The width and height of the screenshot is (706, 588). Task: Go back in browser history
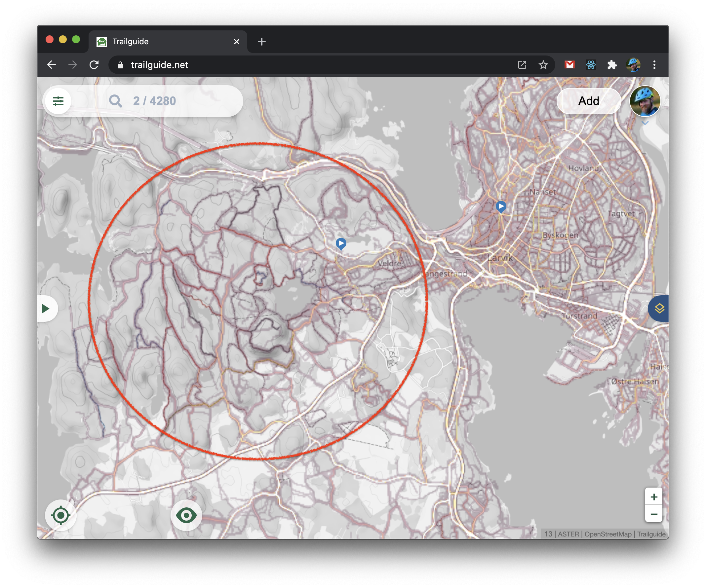[52, 65]
